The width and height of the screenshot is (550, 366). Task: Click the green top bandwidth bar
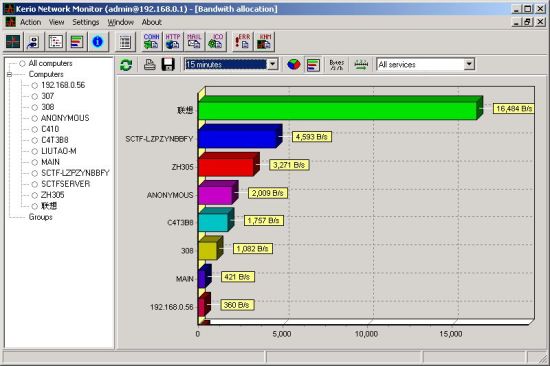click(x=340, y=108)
